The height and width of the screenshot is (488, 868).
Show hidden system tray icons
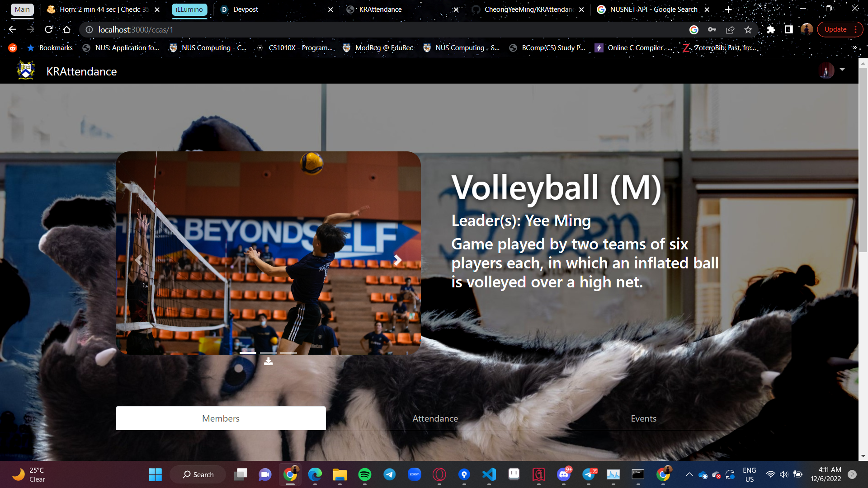[x=689, y=474]
